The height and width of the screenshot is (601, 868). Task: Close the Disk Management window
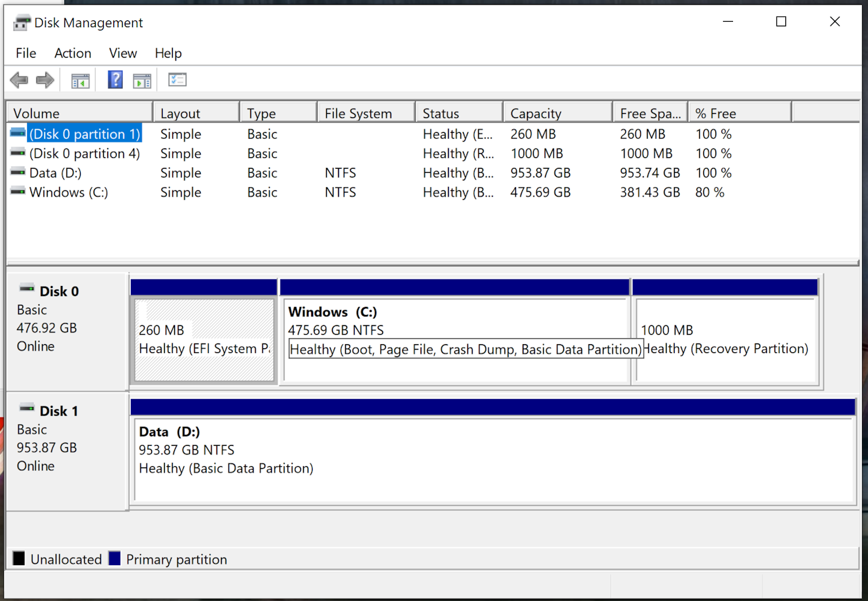(835, 22)
